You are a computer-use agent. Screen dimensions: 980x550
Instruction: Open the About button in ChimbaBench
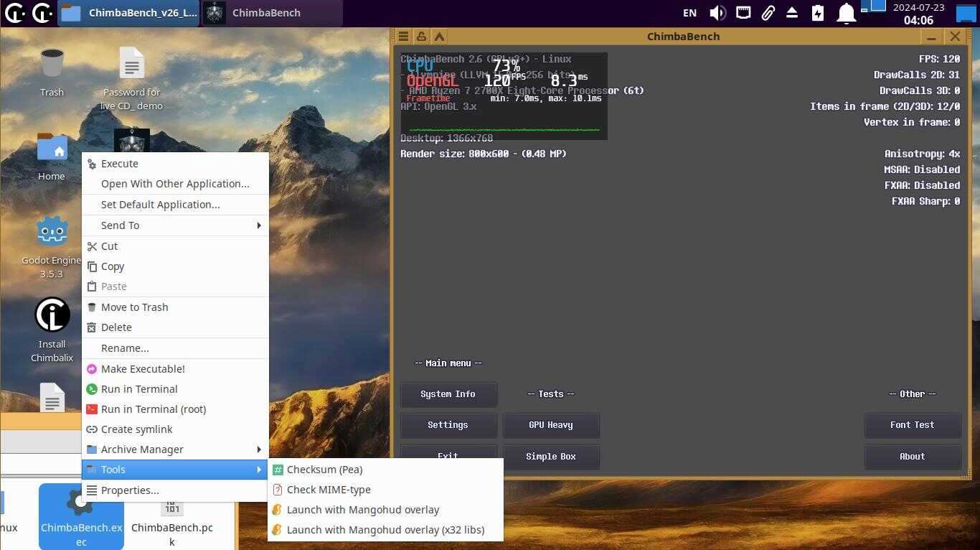(x=913, y=457)
